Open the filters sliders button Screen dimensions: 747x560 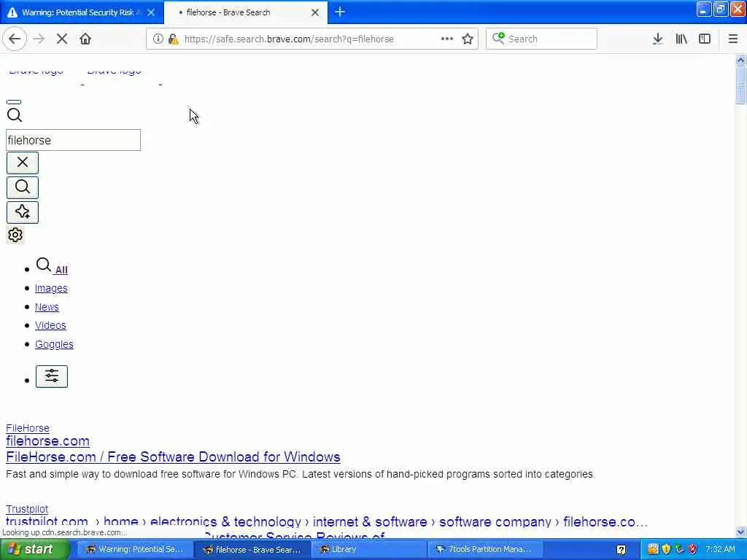52,376
